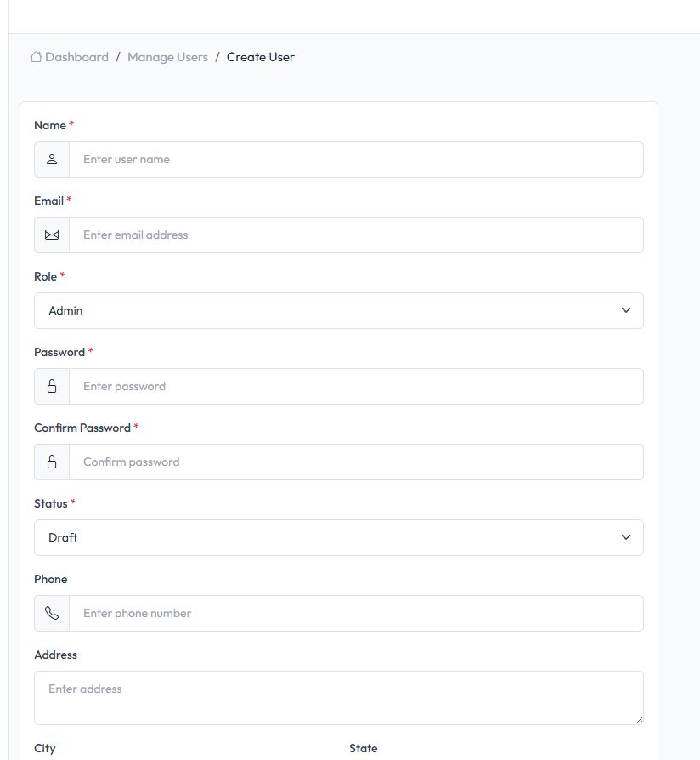Click the chevron on the Status selector
This screenshot has width=700, height=760.
(626, 537)
